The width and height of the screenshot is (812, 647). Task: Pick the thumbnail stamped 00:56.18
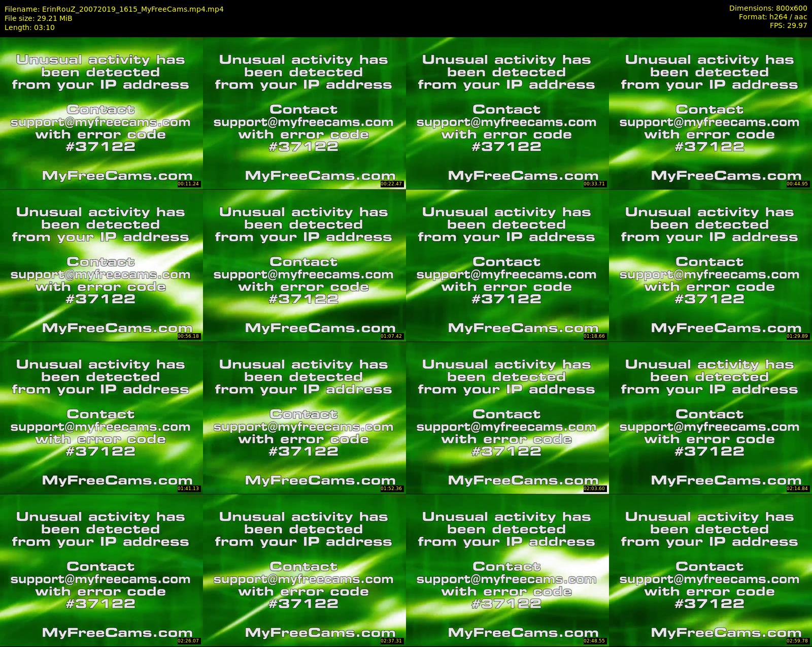pyautogui.click(x=101, y=266)
